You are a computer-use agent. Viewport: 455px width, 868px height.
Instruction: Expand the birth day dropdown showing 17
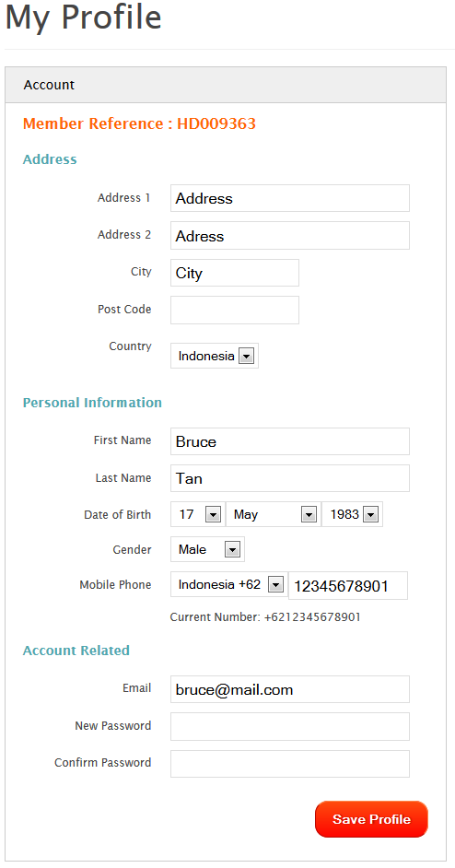(x=198, y=515)
